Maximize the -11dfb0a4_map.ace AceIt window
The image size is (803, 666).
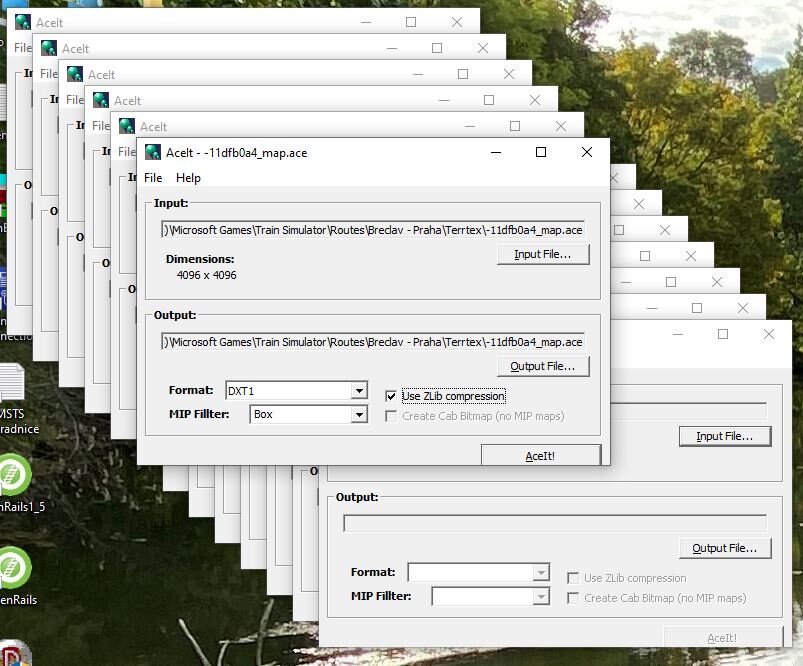[x=541, y=152]
